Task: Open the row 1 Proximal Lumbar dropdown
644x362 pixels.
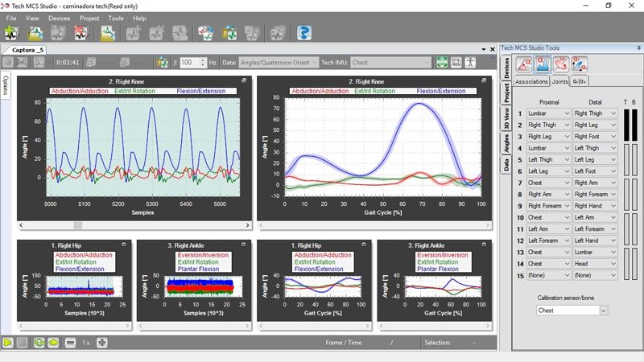Action: coord(548,113)
